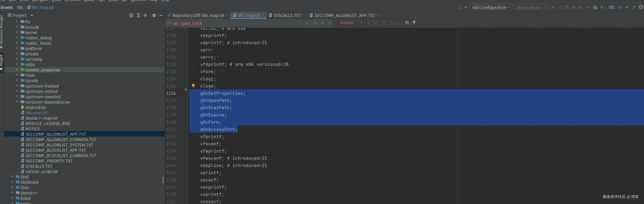Click the Add Configuration button
This screenshot has height=204, width=644.
pos(491,7)
